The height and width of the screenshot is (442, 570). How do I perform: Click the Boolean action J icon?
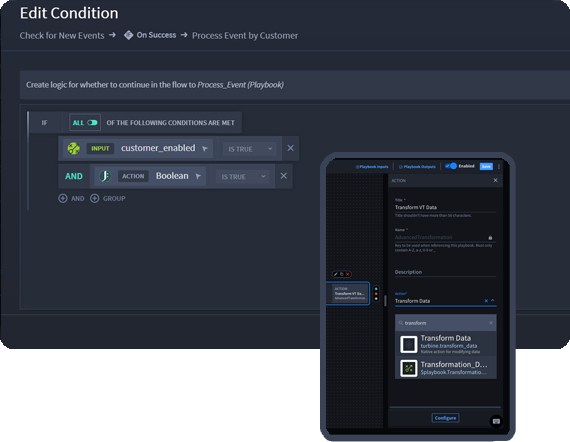(x=105, y=176)
